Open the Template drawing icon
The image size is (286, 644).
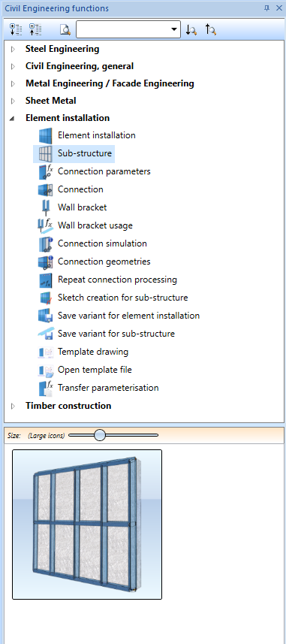coord(45,352)
